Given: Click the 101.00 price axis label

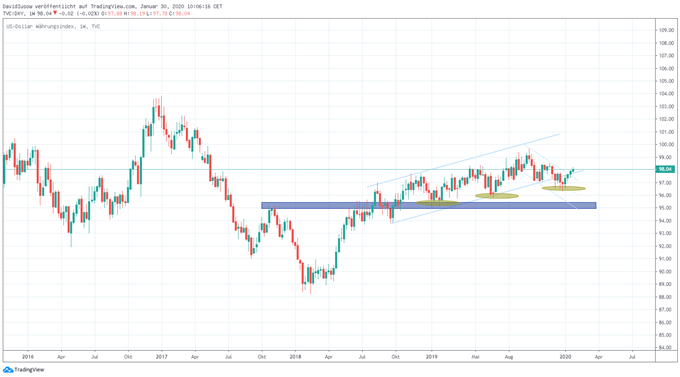Looking at the screenshot, I should tap(666, 132).
